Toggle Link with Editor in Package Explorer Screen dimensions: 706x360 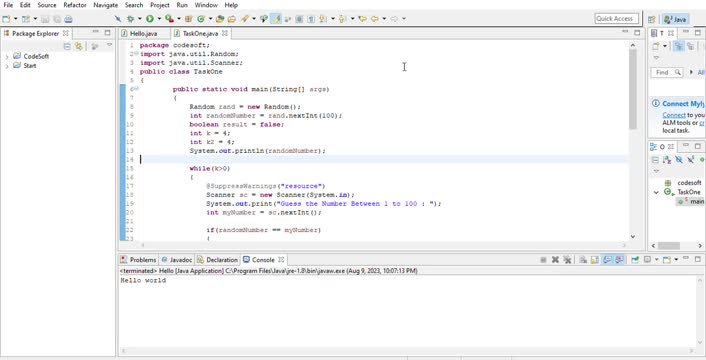[x=79, y=46]
